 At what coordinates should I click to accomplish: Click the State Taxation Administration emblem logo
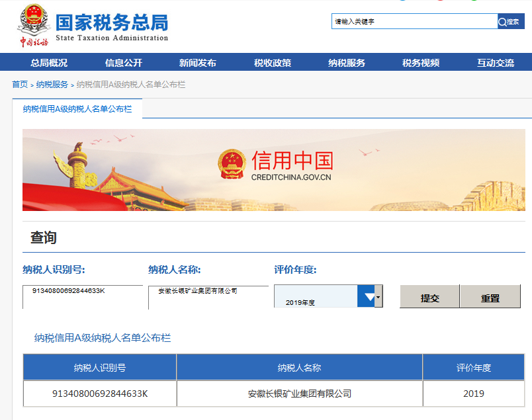click(33, 26)
